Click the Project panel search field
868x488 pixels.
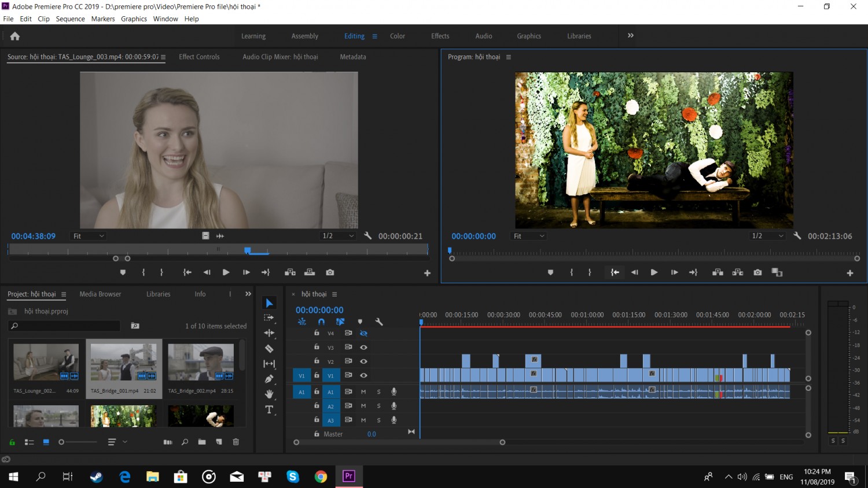65,326
